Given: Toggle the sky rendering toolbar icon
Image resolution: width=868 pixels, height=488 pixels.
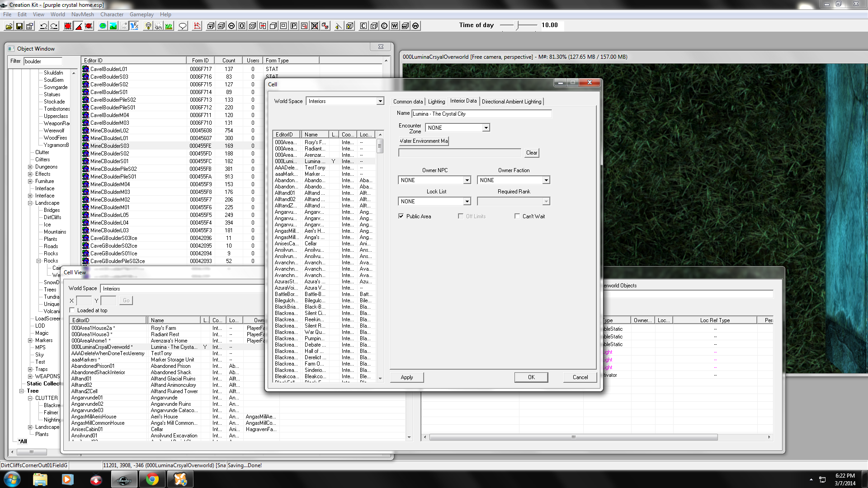Looking at the screenshot, I should tap(158, 26).
